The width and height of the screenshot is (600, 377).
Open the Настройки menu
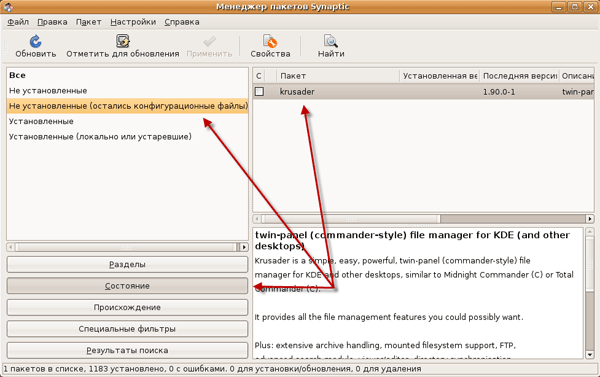click(133, 22)
